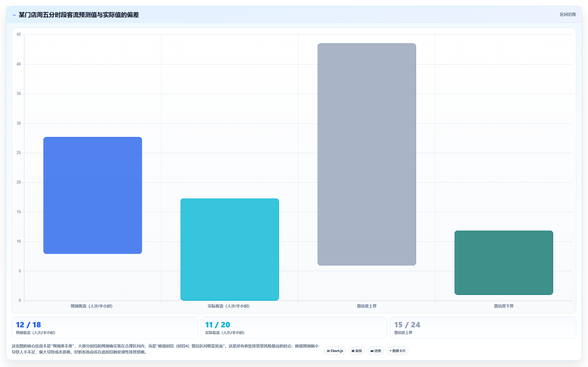Screen dimensions: 588x367
Task: Click the gray 置信度上界 bar
Action: tap(367, 154)
